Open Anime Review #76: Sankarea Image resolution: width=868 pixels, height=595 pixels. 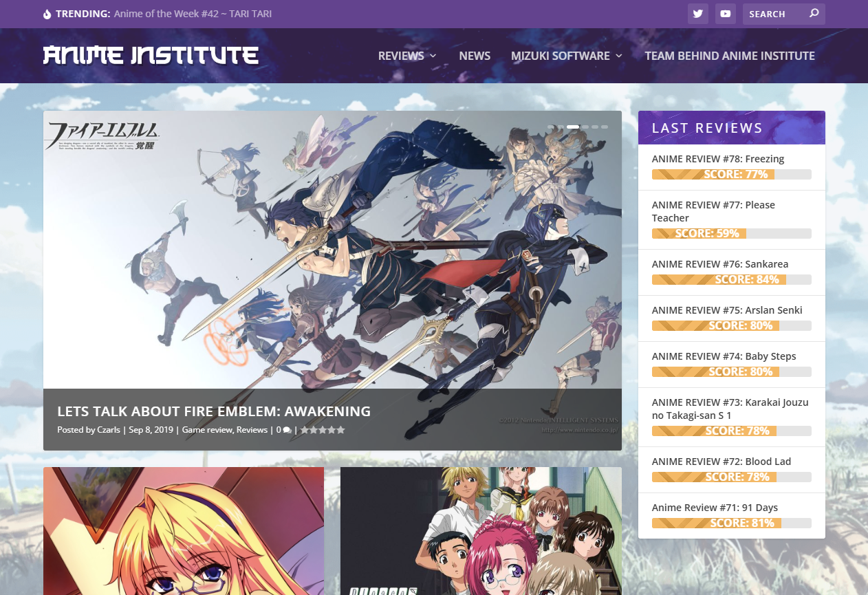tap(720, 264)
